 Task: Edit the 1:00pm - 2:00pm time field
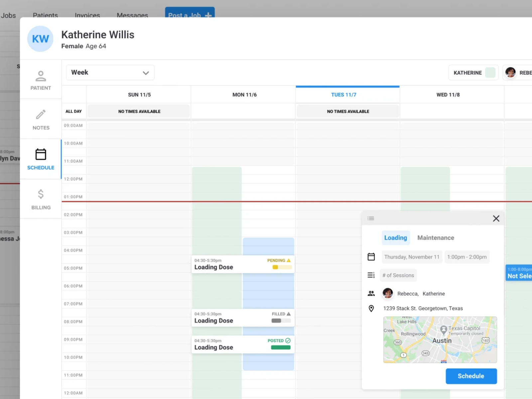coord(467,257)
